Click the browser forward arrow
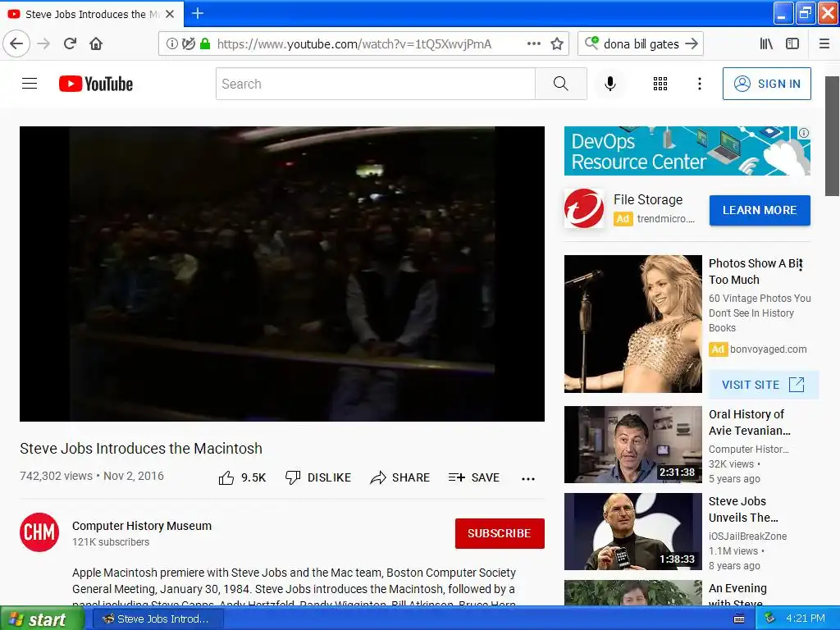Screen dimensions: 840x630 43,43
